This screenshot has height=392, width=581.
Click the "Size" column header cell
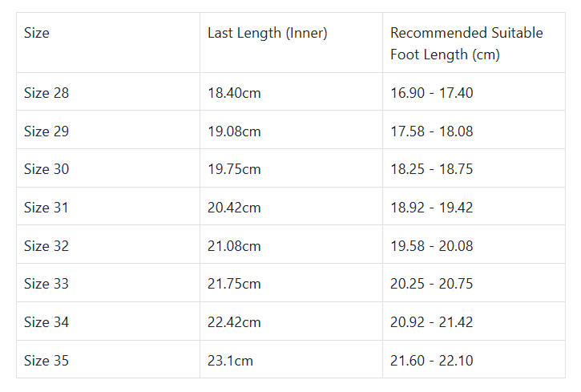pyautogui.click(x=37, y=34)
